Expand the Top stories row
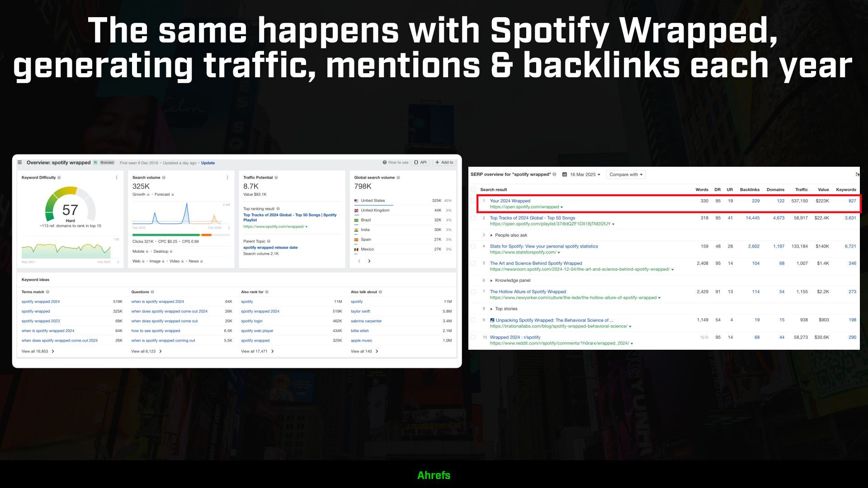The image size is (868, 488). click(491, 309)
